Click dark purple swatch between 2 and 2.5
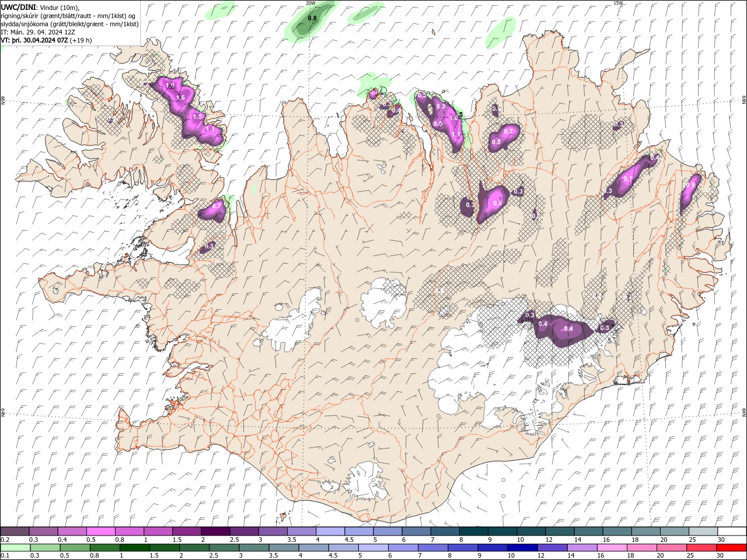Image resolution: width=747 pixels, height=560 pixels. pos(215,531)
